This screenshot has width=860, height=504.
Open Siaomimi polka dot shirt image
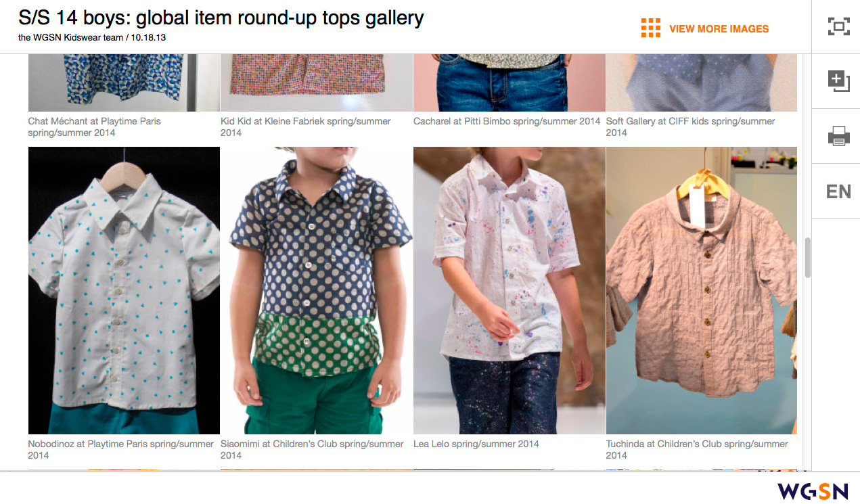coord(317,290)
